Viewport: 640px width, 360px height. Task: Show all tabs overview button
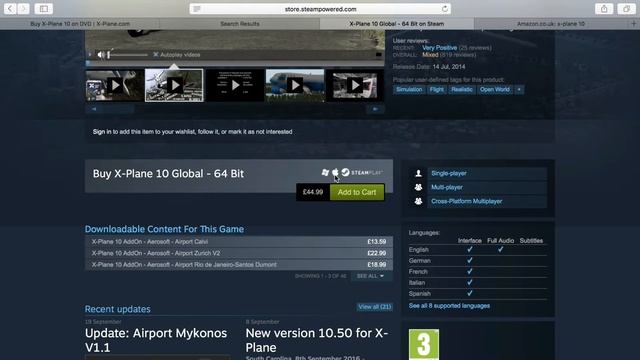click(x=626, y=9)
